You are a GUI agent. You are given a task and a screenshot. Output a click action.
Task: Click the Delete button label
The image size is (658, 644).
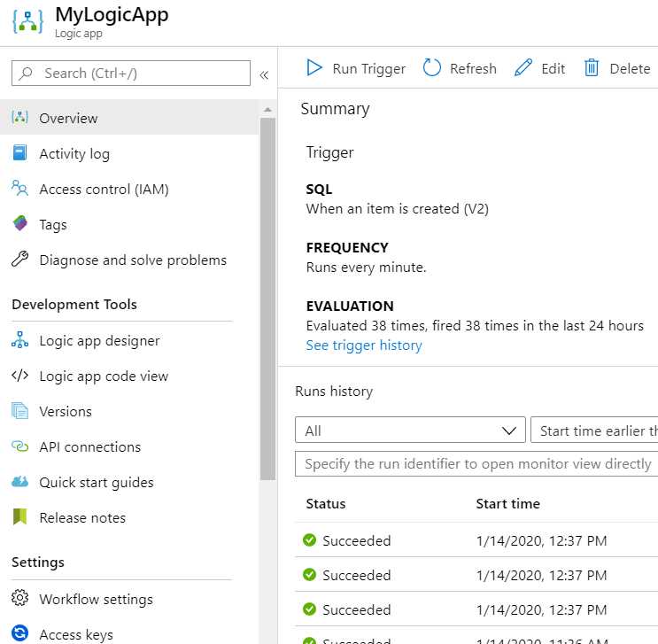(630, 68)
